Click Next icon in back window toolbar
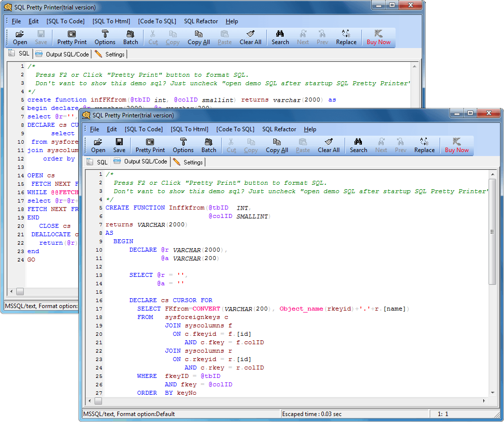 [303, 37]
